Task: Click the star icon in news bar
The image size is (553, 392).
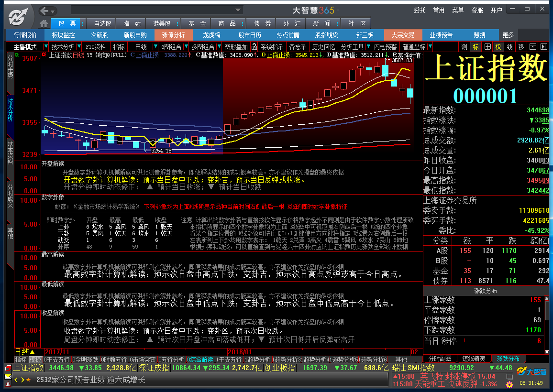Action: coord(29,380)
